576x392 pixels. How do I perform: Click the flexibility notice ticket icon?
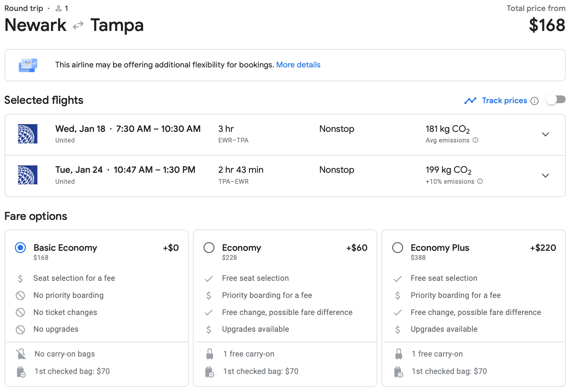(x=28, y=65)
